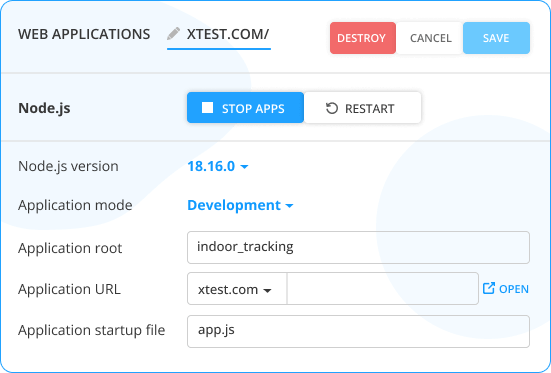Click the Node.js version label
551x373 pixels.
coord(68,166)
